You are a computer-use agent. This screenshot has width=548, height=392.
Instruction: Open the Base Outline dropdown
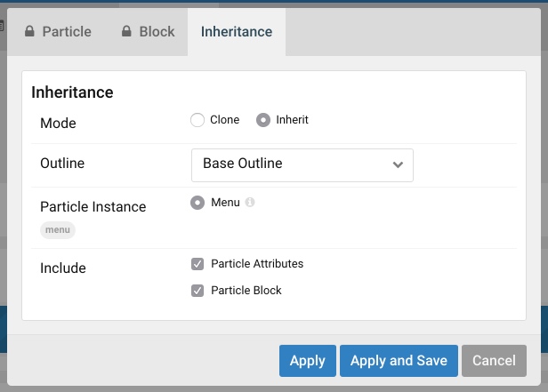click(x=302, y=164)
